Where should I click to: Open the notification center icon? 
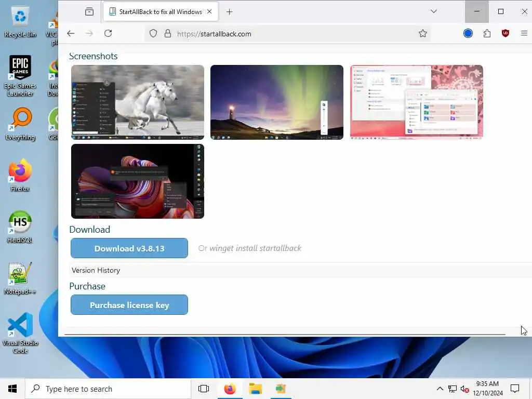click(515, 389)
